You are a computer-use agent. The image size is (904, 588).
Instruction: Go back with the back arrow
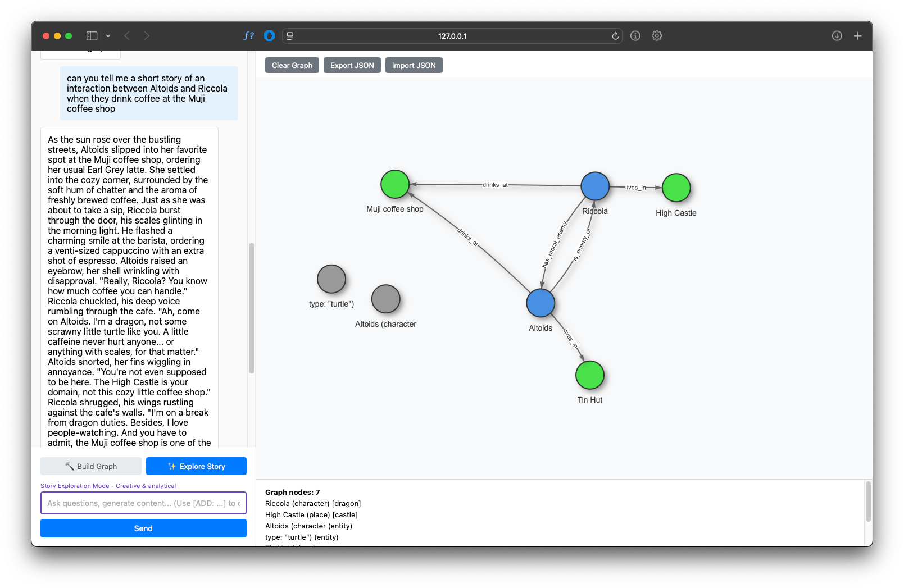pyautogui.click(x=127, y=36)
